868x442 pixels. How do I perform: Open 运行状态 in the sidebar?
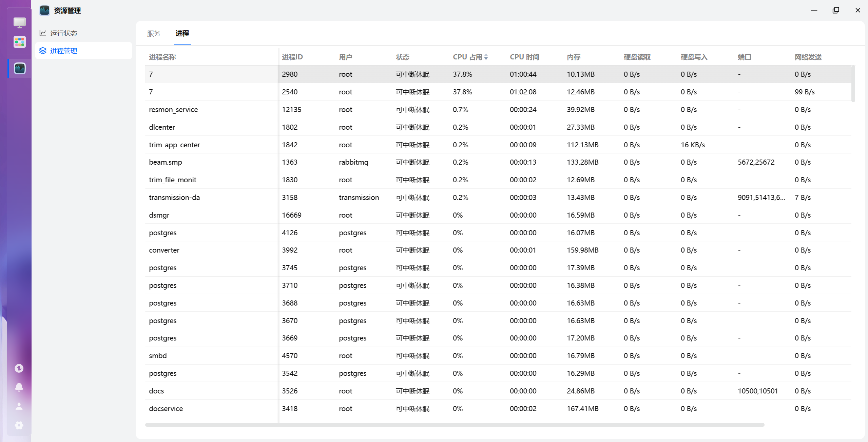(63, 33)
